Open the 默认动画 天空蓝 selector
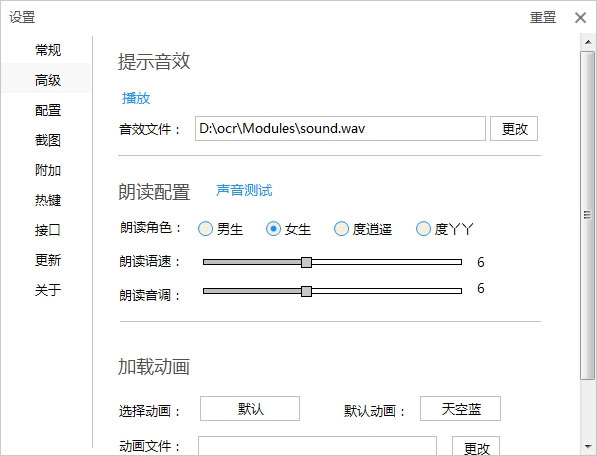This screenshot has height=456, width=597. click(x=460, y=409)
